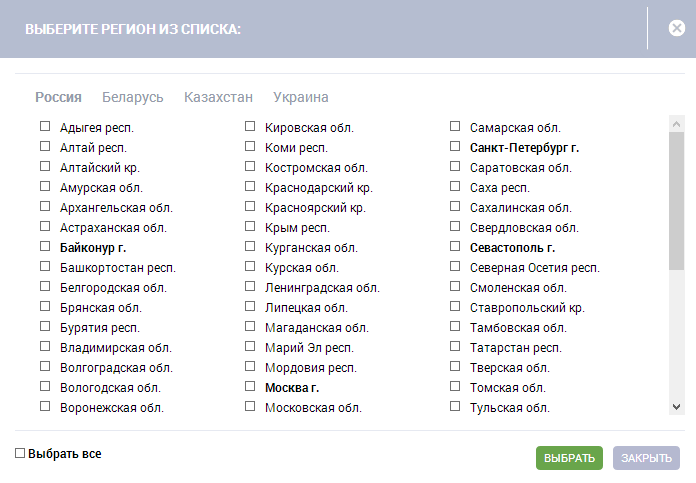Open the Казахстан tab
Image resolution: width=696 pixels, height=483 pixels.
(218, 97)
